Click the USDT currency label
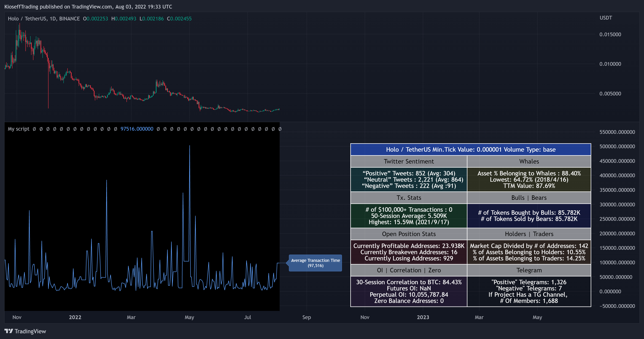Viewport: 644px width, 339px height. coord(606,18)
